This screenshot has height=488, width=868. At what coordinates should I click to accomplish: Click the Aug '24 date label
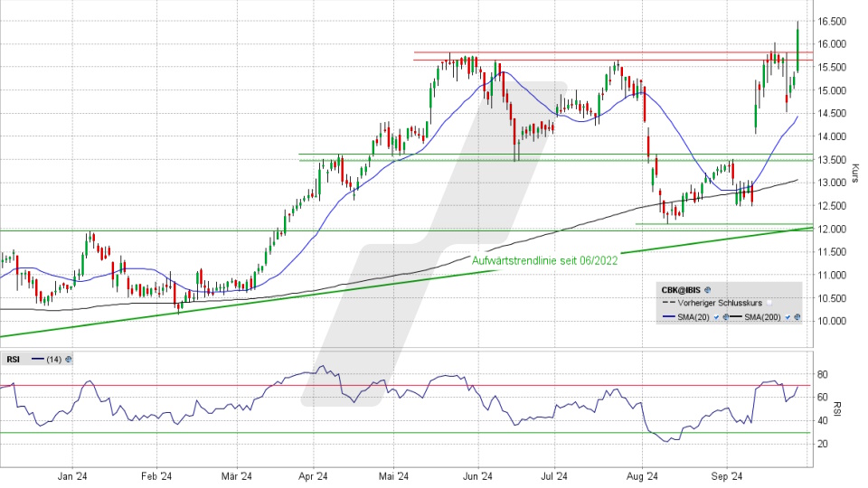tap(643, 476)
